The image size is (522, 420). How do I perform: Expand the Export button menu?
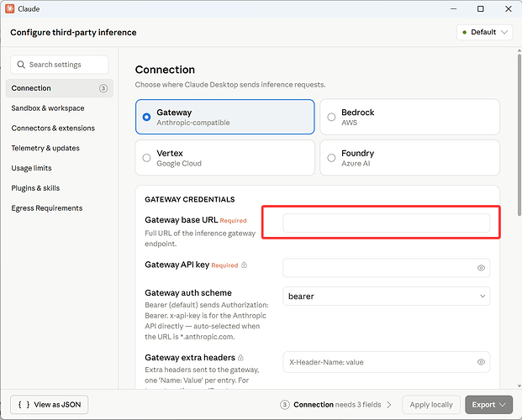tap(488, 405)
